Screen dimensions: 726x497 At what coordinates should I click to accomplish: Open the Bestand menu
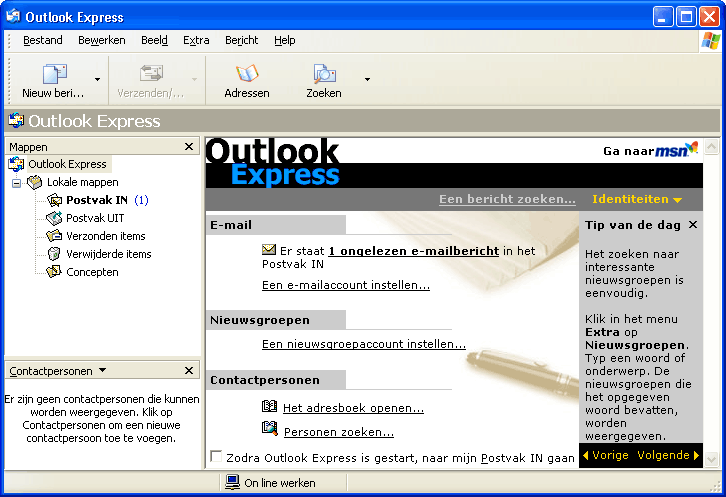[43, 40]
